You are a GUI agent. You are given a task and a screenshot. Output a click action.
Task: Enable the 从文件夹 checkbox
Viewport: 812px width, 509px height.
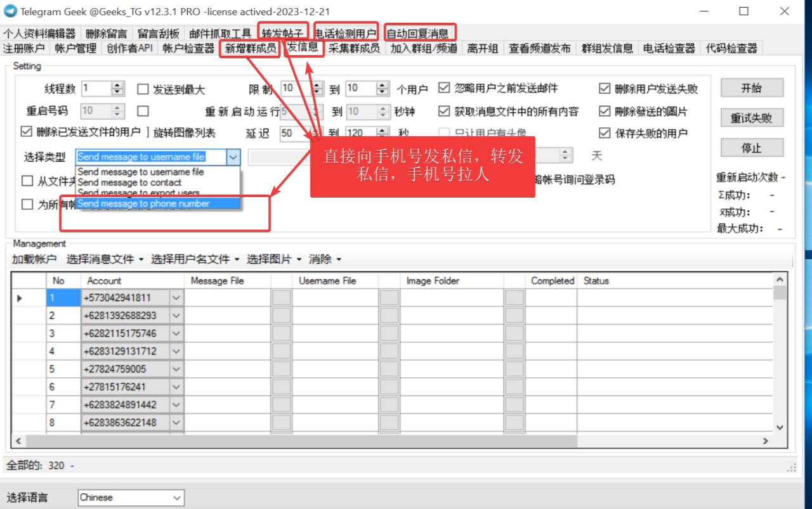point(27,181)
